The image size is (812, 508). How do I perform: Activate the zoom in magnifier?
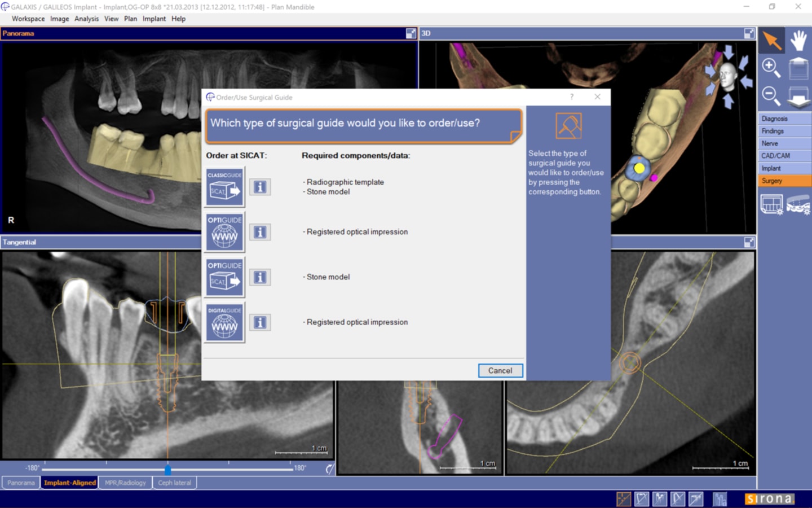click(x=770, y=67)
